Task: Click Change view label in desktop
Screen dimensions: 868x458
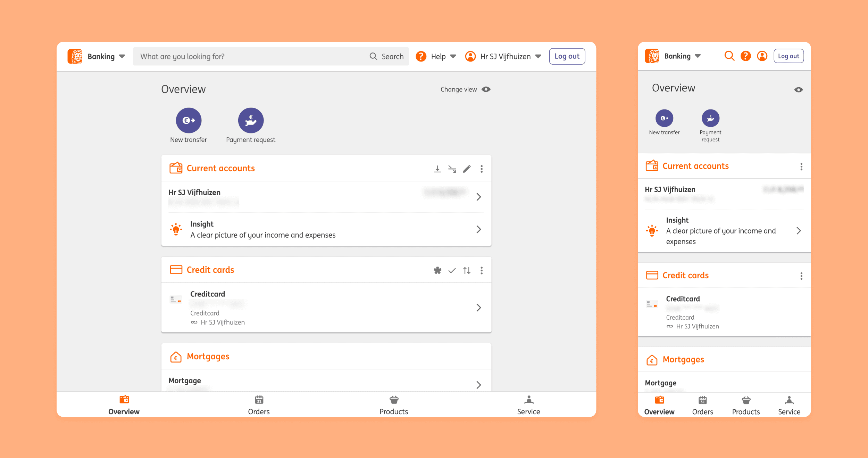Action: (459, 89)
